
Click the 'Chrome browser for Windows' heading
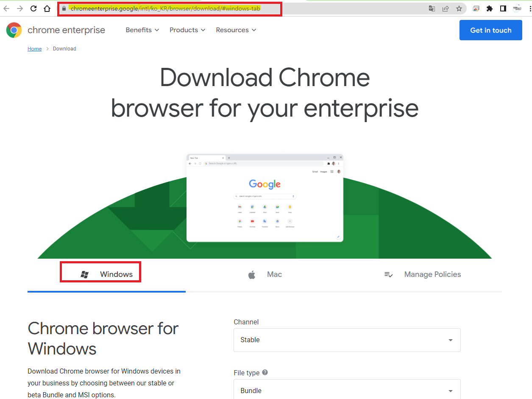click(x=103, y=338)
